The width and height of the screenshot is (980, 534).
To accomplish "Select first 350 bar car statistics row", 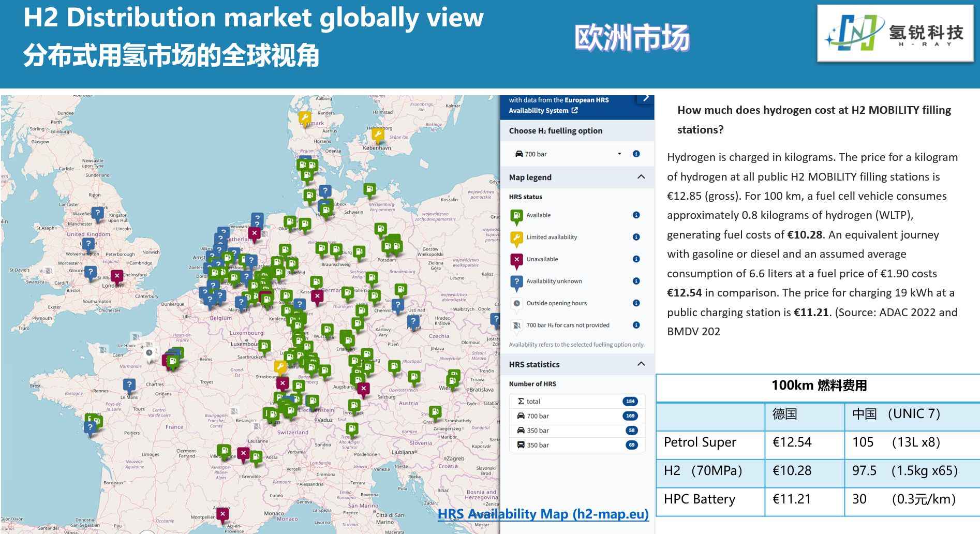I will tap(577, 431).
